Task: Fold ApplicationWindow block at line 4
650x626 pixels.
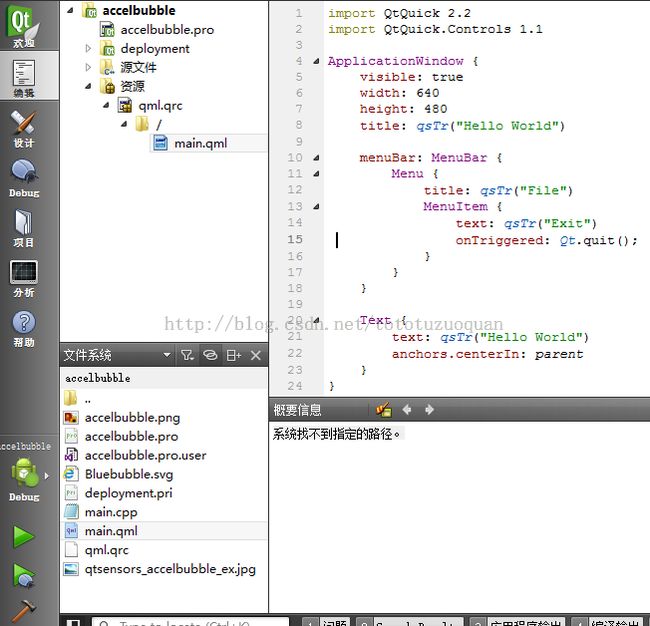Action: coord(316,61)
